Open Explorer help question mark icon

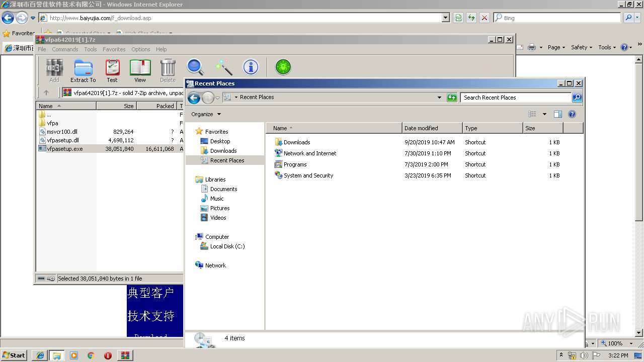pyautogui.click(x=572, y=114)
